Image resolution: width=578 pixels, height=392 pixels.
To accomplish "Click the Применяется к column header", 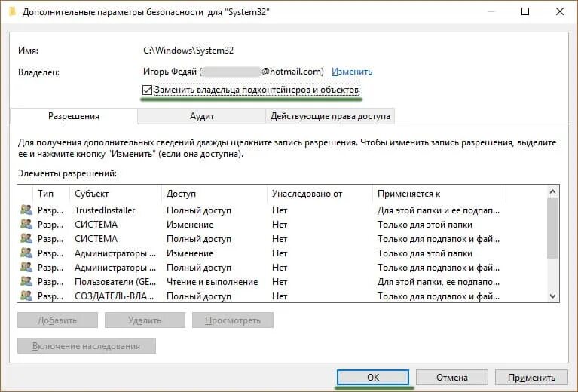I will (x=439, y=194).
